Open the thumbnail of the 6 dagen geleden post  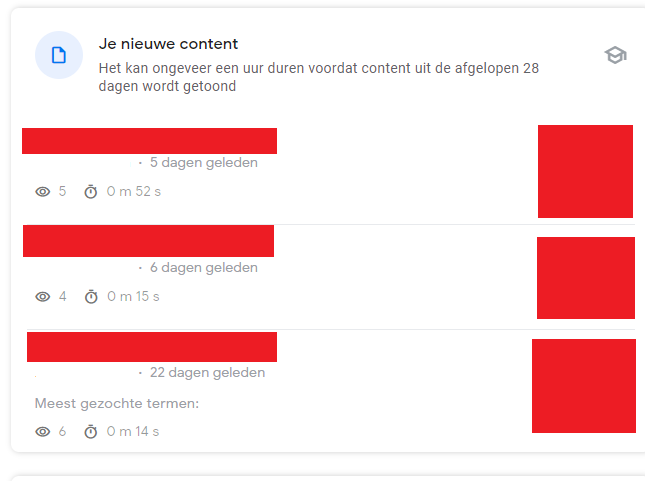(586, 278)
